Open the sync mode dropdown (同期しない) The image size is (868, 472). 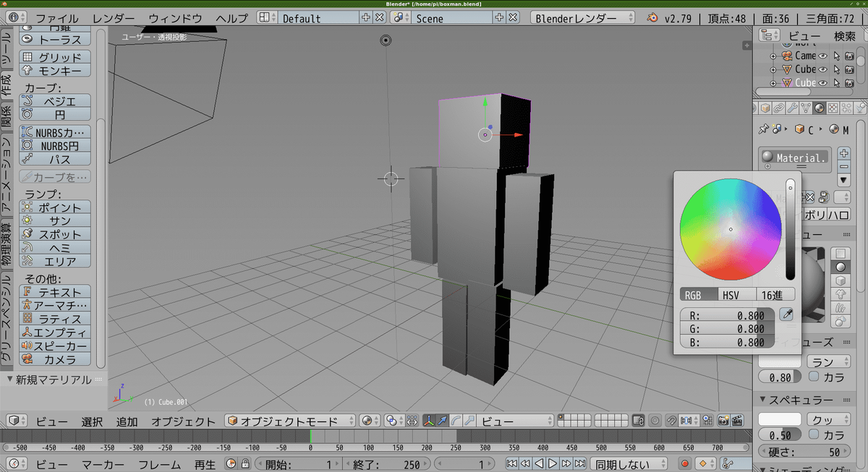point(630,463)
